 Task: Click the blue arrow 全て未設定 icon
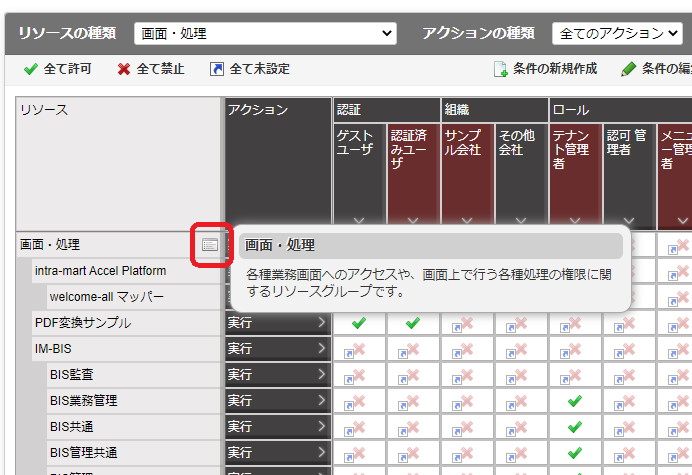pyautogui.click(x=217, y=69)
